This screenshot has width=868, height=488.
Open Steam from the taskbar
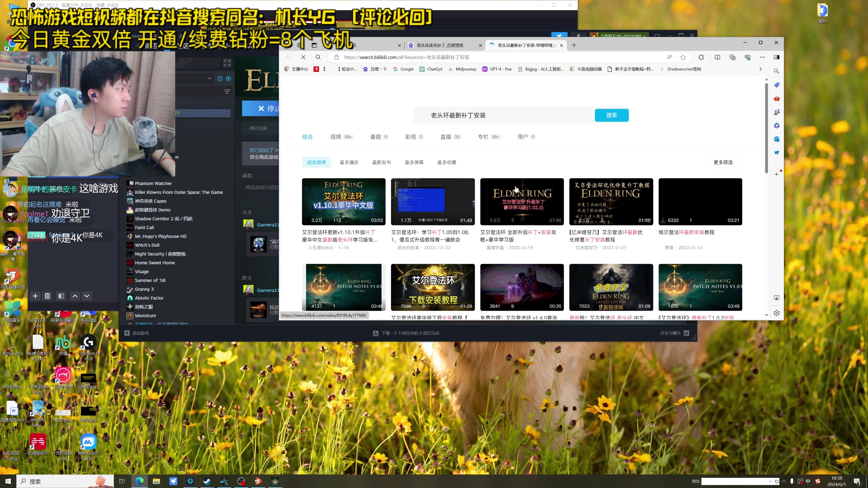click(207, 481)
